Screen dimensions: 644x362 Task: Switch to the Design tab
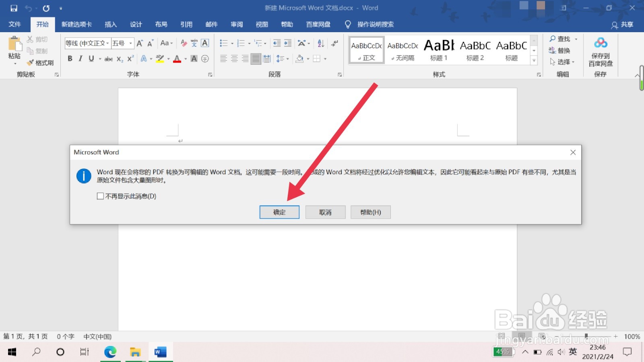136,25
